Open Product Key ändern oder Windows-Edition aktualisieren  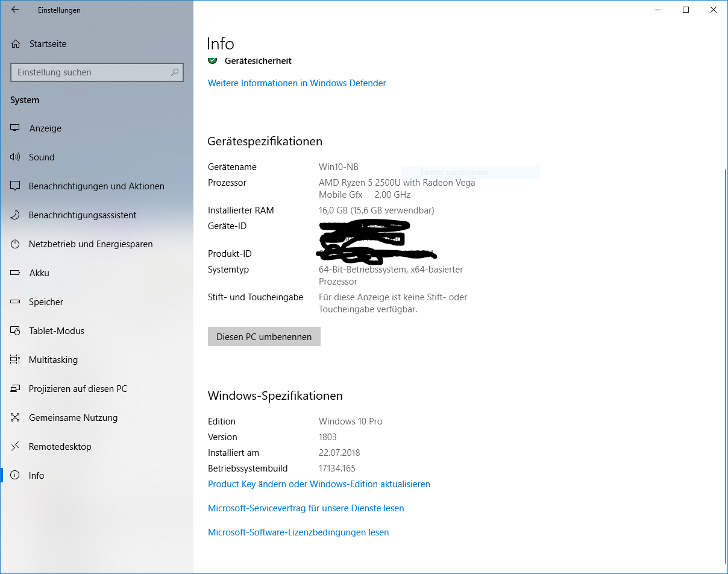point(319,484)
